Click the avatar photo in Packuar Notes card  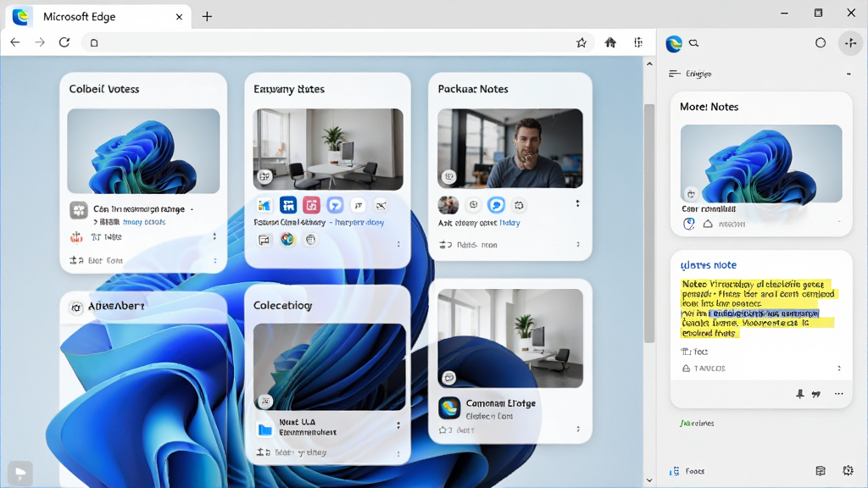[448, 205]
